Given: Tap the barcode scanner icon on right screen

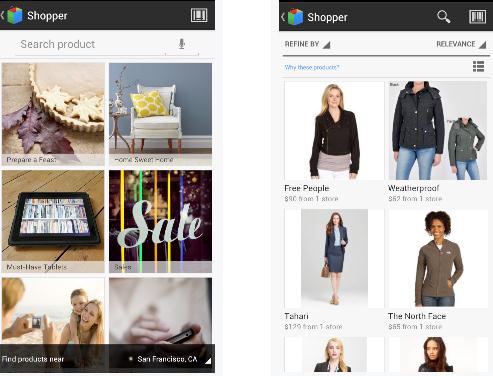Looking at the screenshot, I should [478, 17].
